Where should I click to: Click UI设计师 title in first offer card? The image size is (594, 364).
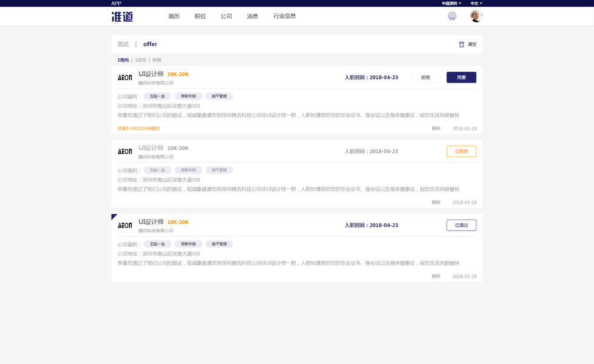[151, 74]
